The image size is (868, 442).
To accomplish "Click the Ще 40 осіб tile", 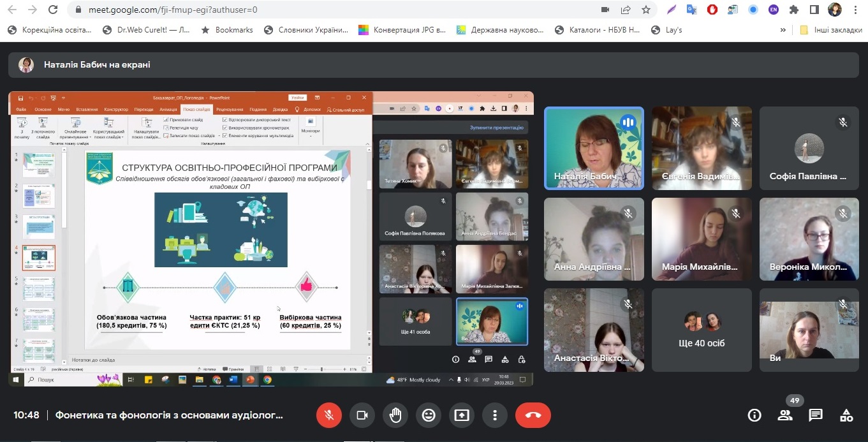I will pyautogui.click(x=702, y=330).
